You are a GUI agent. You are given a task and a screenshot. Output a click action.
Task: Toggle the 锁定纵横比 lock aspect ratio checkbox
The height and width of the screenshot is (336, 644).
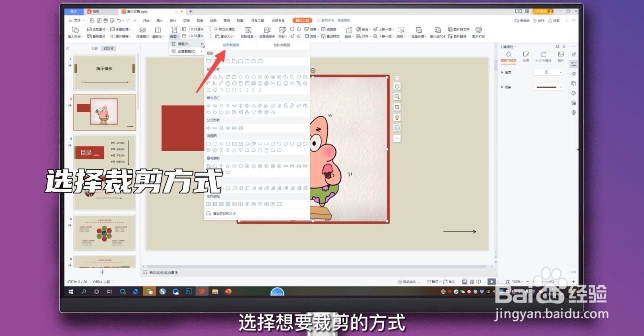[217, 29]
